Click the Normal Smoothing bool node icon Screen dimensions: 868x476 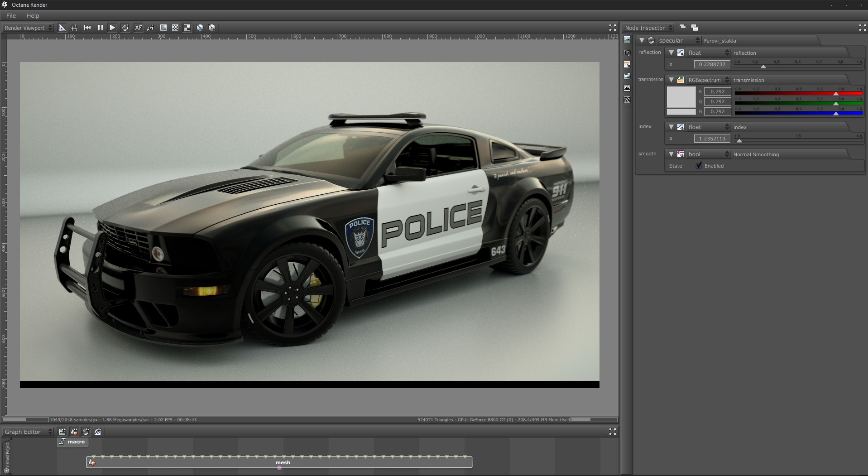click(x=680, y=154)
